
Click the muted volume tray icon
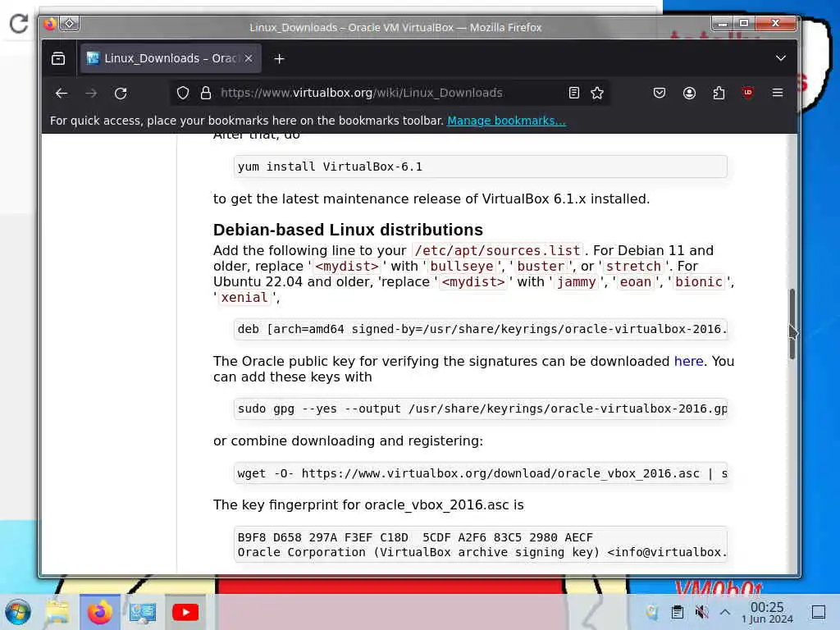[701, 612]
